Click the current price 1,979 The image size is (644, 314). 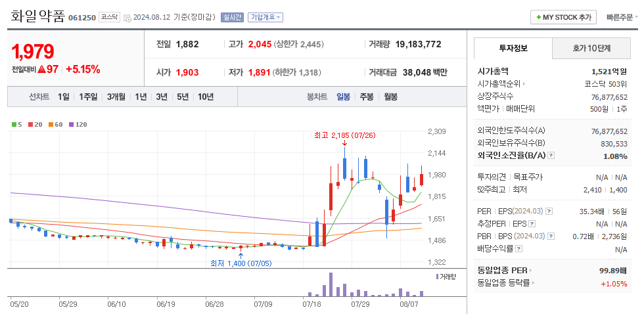point(33,52)
